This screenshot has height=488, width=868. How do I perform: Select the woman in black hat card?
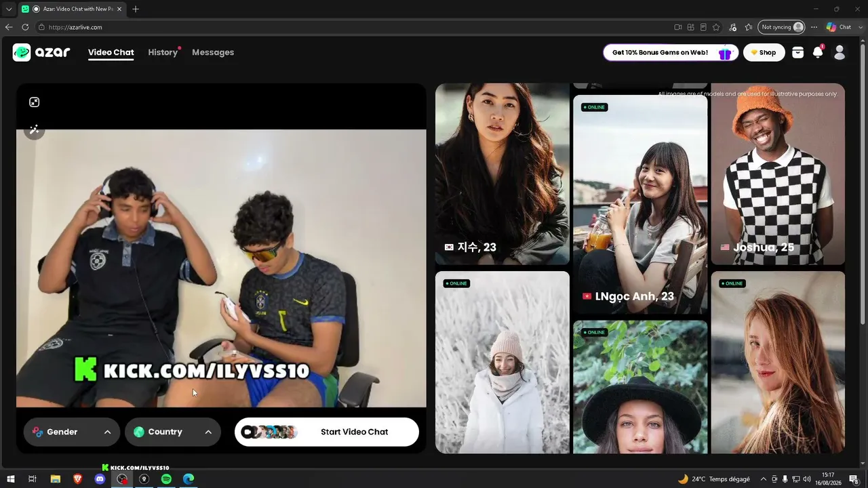coord(640,387)
